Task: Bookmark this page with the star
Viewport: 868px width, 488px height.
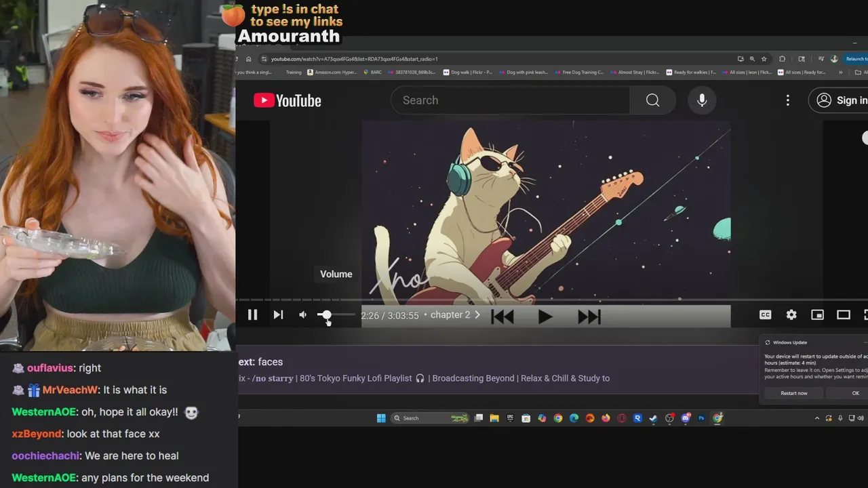Action: (x=764, y=59)
